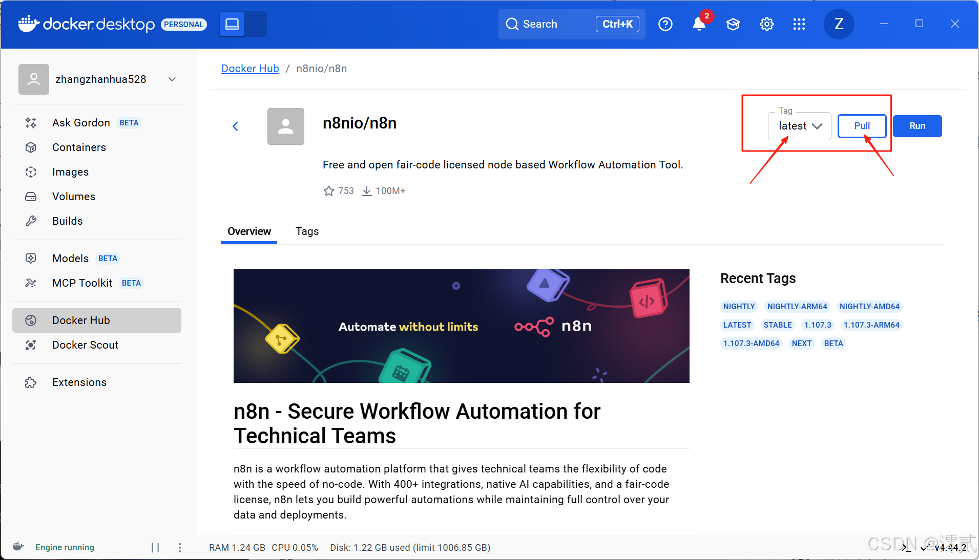The width and height of the screenshot is (979, 560).
Task: Click the Models sidebar icon
Action: (x=31, y=259)
